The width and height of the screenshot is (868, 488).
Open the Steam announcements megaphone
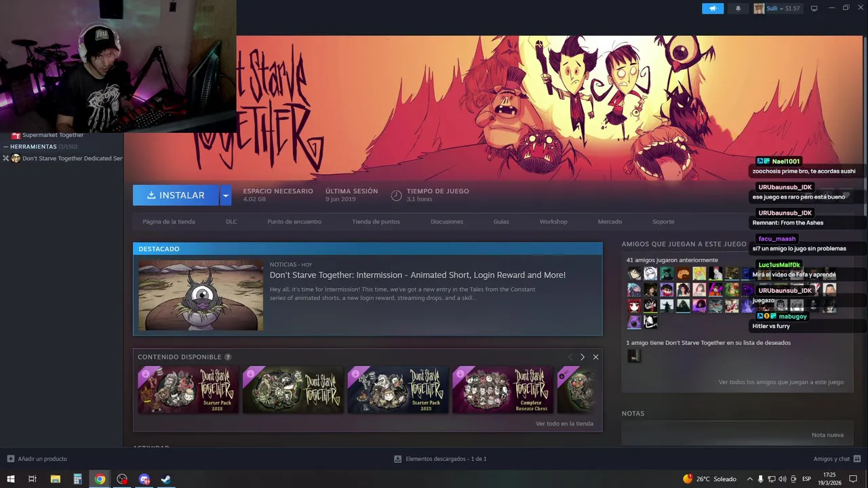713,8
